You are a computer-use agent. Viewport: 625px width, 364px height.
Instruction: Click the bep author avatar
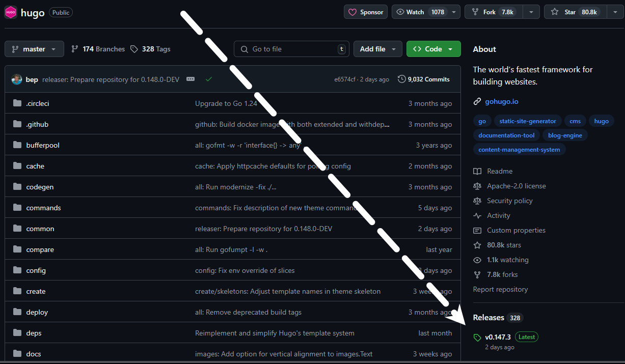pos(17,79)
